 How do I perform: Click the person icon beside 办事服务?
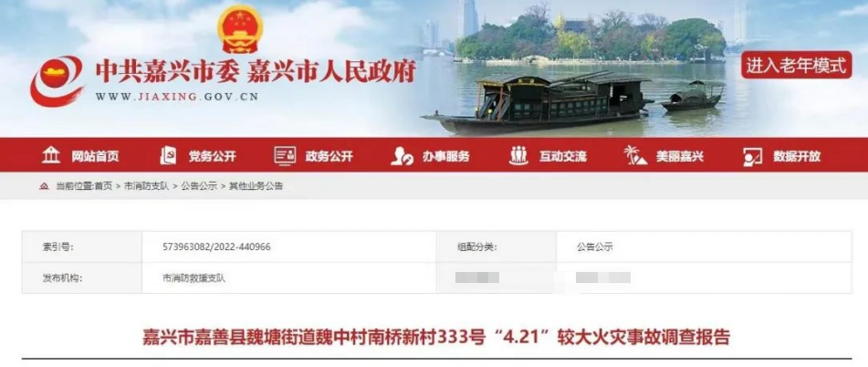pos(402,156)
